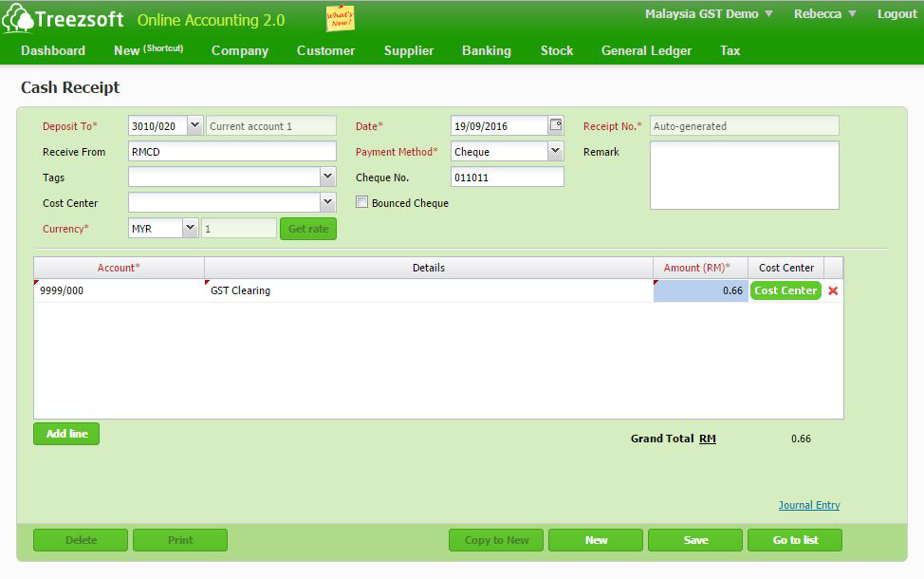Click the Copy to New button
924x579 pixels.
tap(496, 540)
